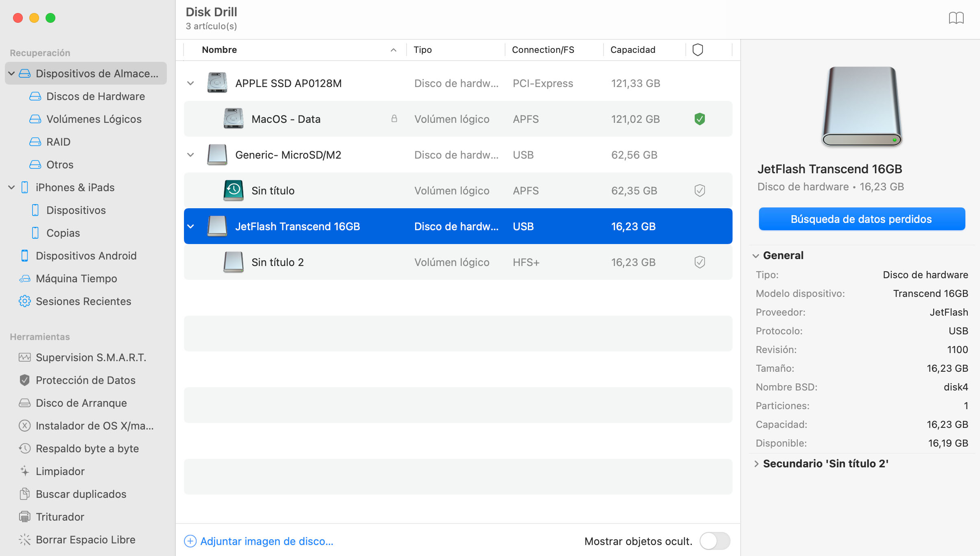Screen dimensions: 980x556
Task: Click the Limpiador sparkle icon
Action: pos(24,471)
